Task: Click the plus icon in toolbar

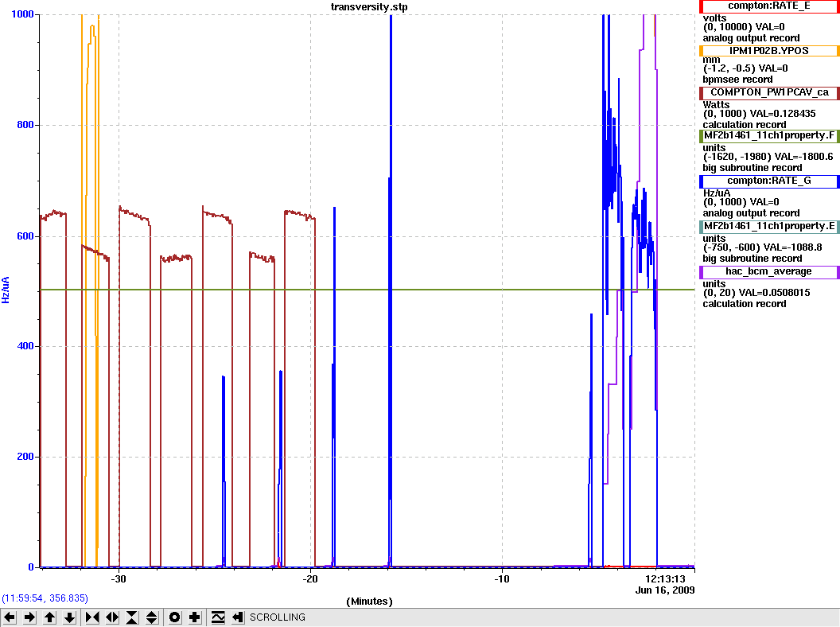Action: tap(194, 617)
